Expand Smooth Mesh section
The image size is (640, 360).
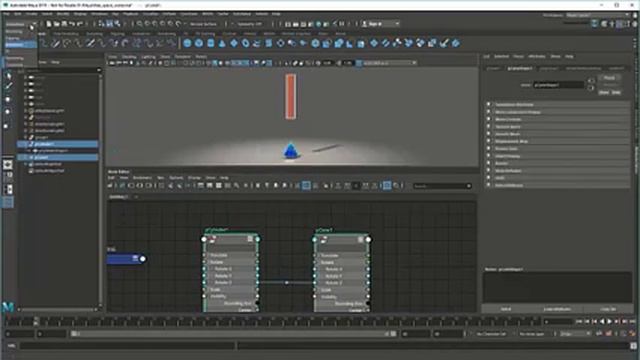pyautogui.click(x=558, y=134)
